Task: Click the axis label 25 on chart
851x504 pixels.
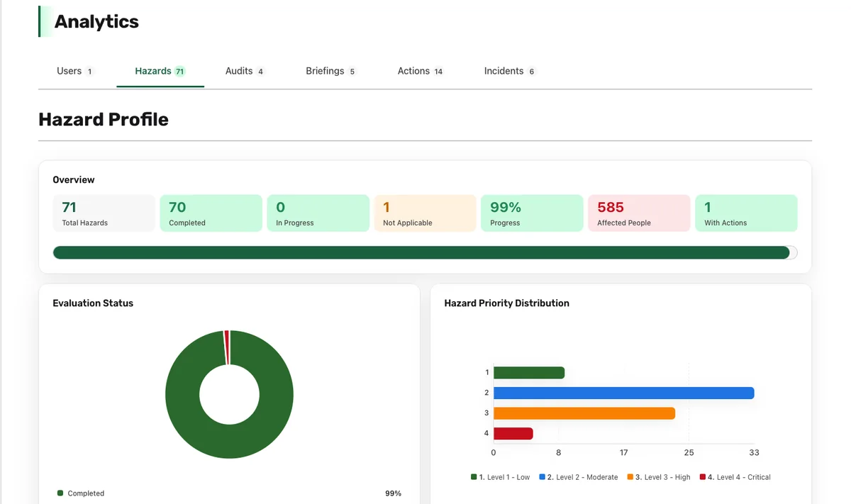Action: tap(689, 452)
